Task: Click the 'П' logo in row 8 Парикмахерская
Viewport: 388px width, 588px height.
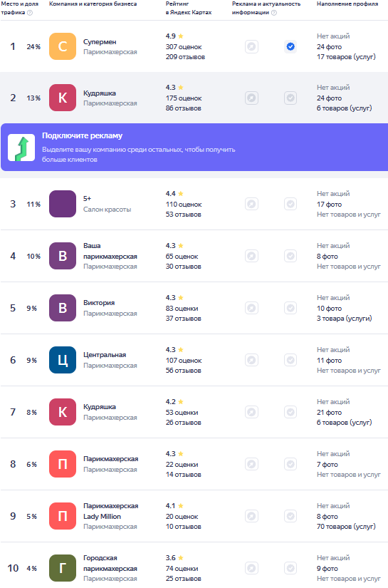Action: [x=63, y=464]
